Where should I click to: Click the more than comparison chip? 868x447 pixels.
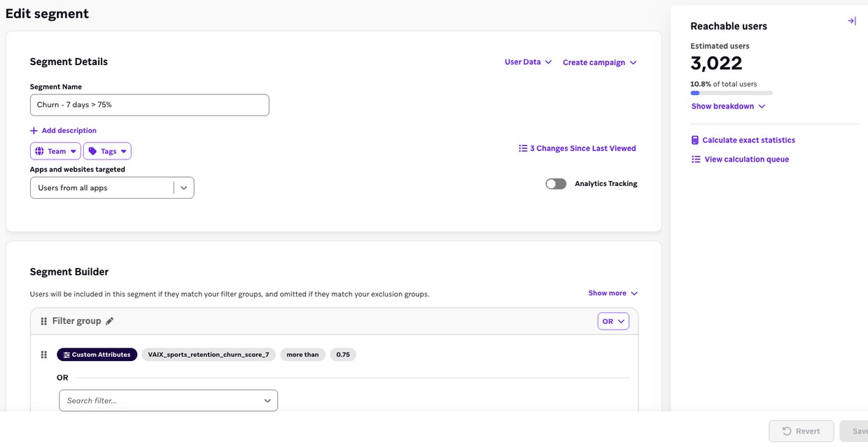pyautogui.click(x=302, y=355)
